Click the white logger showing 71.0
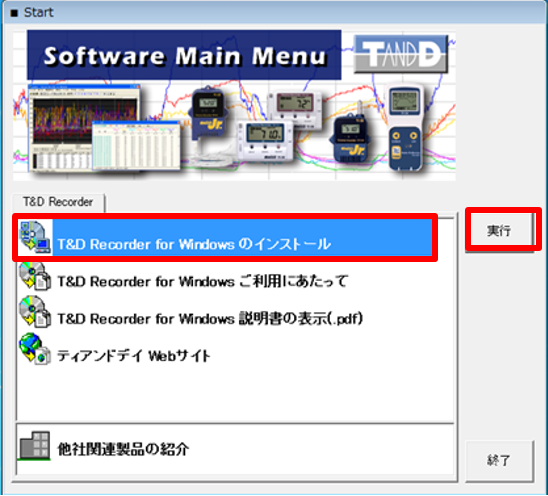The height and width of the screenshot is (496, 548). (x=265, y=141)
